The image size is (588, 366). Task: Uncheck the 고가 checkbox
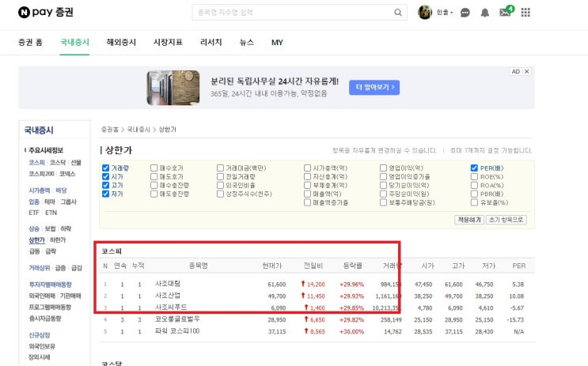(106, 185)
